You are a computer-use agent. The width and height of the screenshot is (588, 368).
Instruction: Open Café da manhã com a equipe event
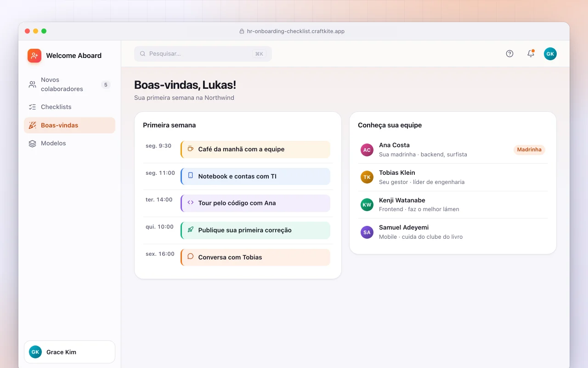coord(255,149)
